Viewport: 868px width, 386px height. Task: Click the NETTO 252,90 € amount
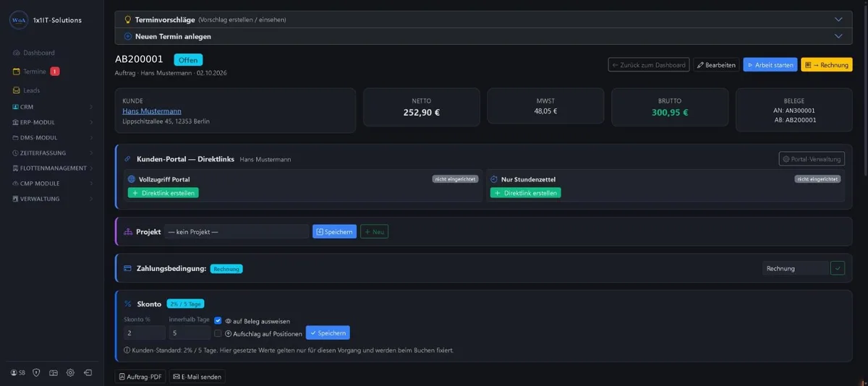pos(422,112)
